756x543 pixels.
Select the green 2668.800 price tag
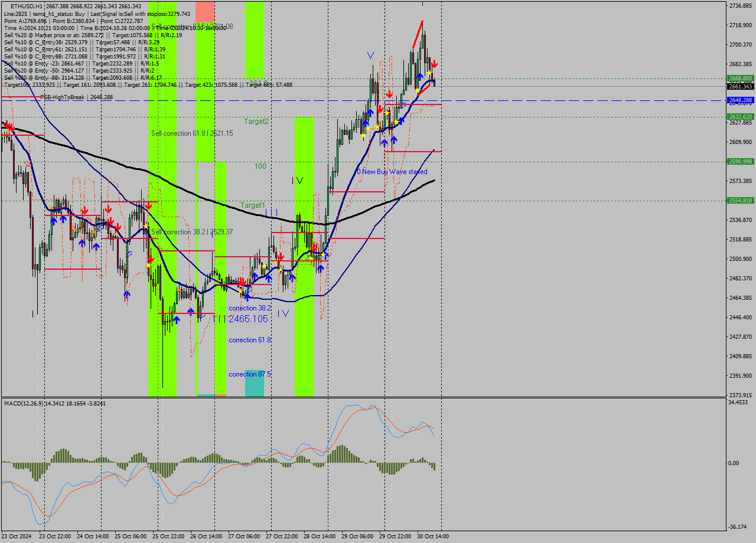[741, 78]
